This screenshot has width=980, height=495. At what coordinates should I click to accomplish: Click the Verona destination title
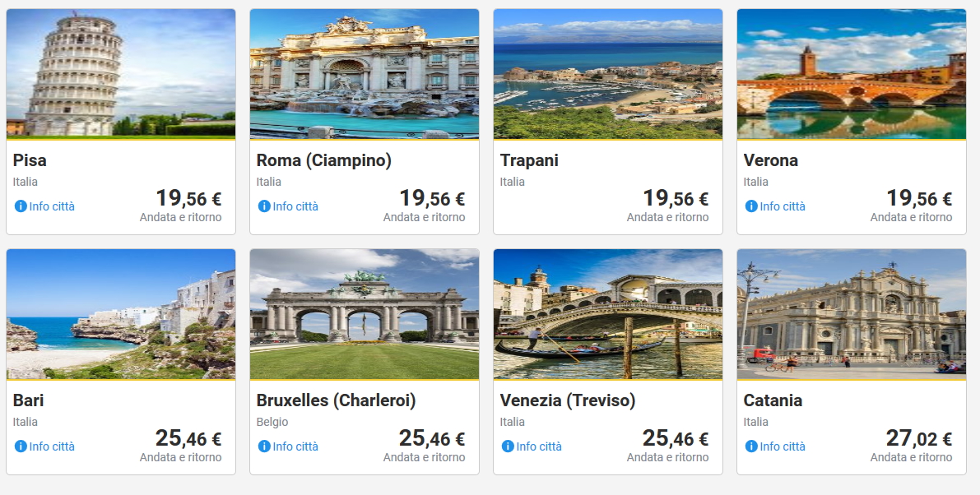click(771, 160)
